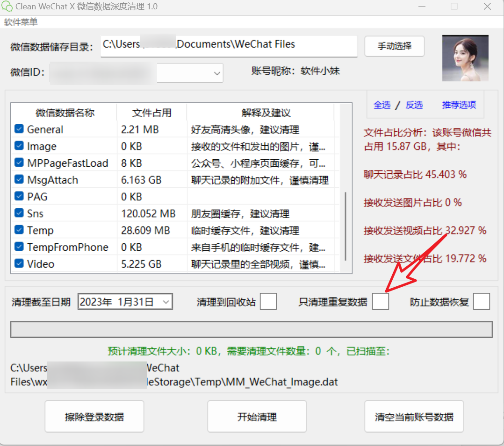
Task: Click the MsgAttach row name
Action: pos(52,180)
